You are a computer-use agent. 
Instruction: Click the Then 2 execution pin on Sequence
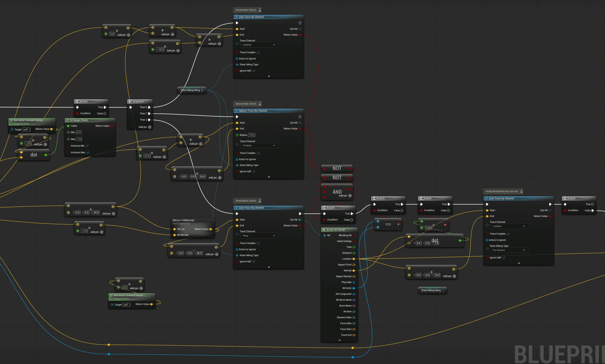click(x=149, y=120)
